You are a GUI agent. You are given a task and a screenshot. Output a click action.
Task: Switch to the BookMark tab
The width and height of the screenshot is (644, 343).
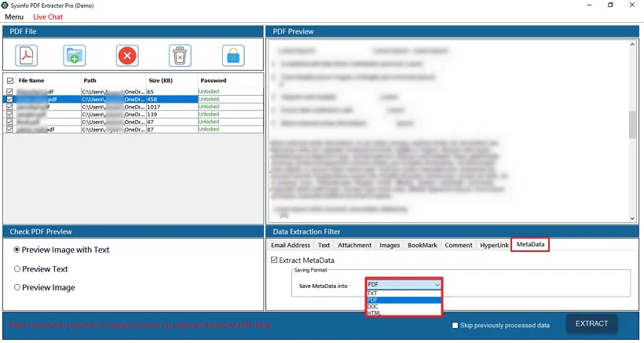point(423,245)
